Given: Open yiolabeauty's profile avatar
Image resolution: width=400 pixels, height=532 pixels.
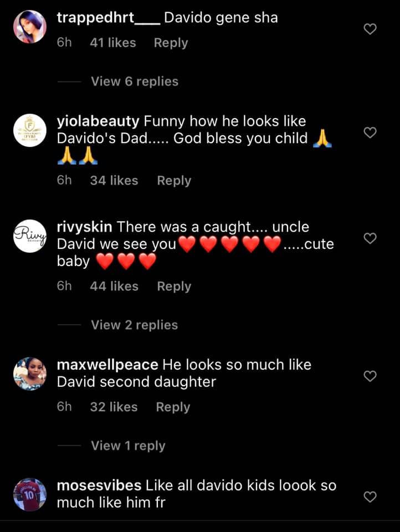Looking at the screenshot, I should pyautogui.click(x=30, y=131).
